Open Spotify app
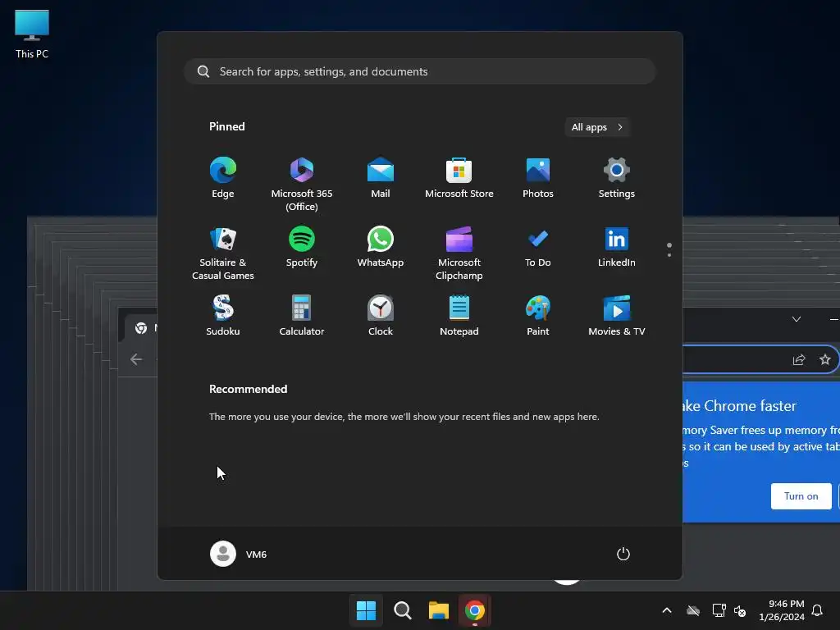This screenshot has height=630, width=840. [x=302, y=247]
